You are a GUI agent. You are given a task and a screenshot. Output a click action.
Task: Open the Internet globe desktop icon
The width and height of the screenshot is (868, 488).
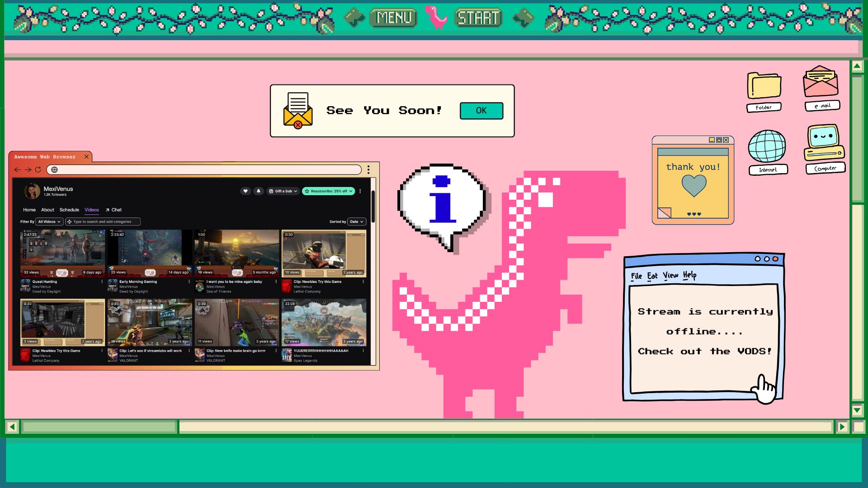tap(767, 152)
